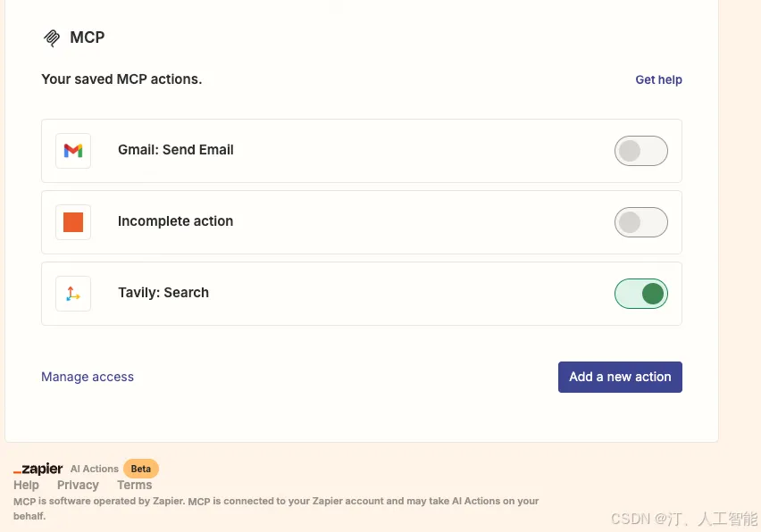This screenshot has width=761, height=532.
Task: Click the Gmail envelope icon
Action: pos(73,151)
